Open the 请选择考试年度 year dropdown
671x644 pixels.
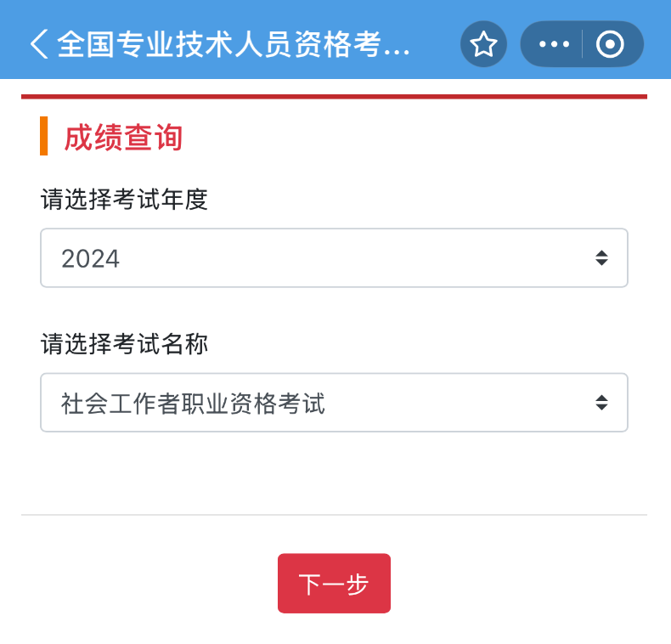coord(334,257)
